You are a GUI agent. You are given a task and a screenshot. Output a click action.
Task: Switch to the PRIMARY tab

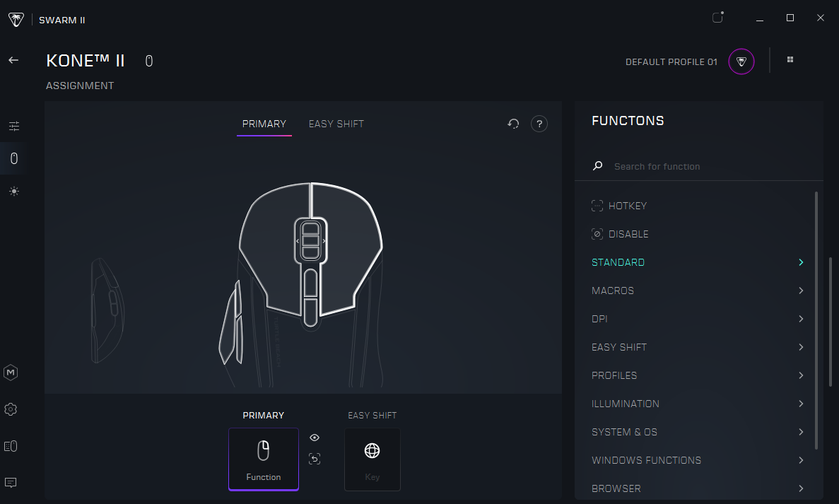point(264,124)
